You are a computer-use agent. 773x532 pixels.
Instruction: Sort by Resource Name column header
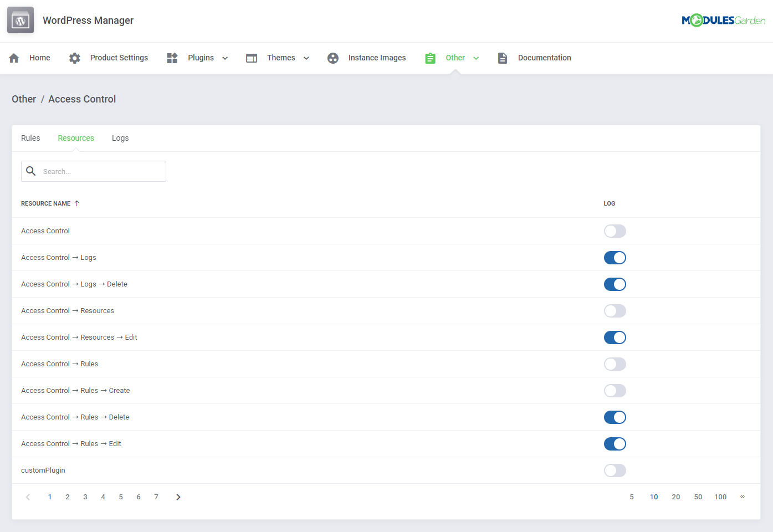click(x=46, y=203)
